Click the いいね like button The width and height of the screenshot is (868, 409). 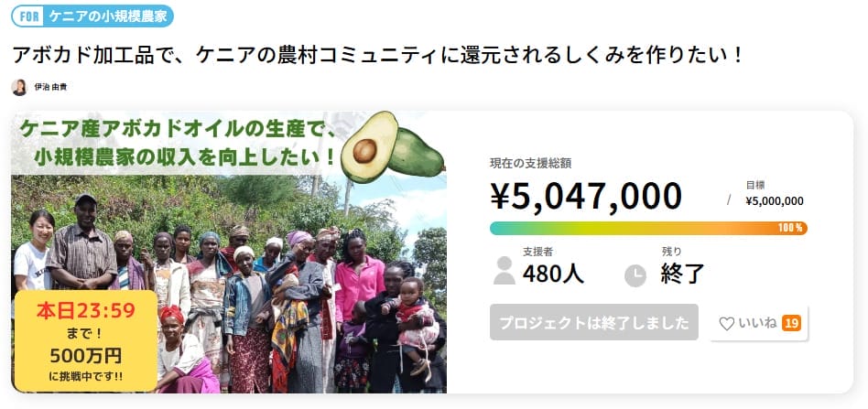(759, 323)
